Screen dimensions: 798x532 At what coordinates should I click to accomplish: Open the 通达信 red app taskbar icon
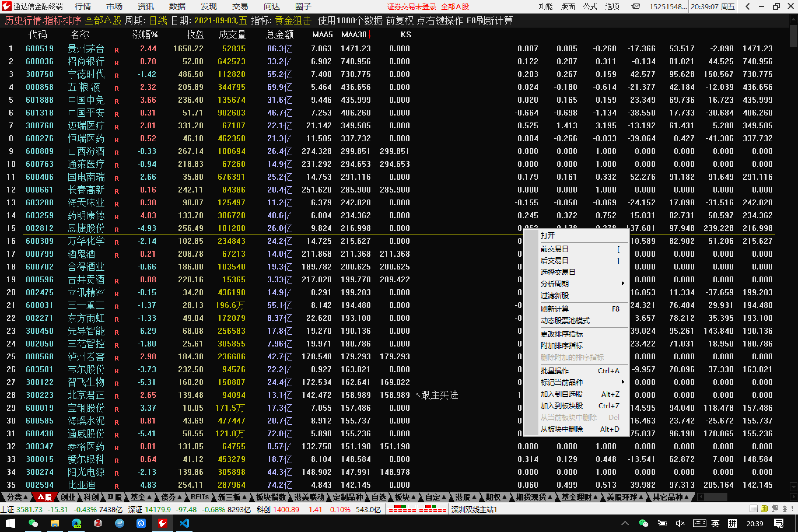162,523
